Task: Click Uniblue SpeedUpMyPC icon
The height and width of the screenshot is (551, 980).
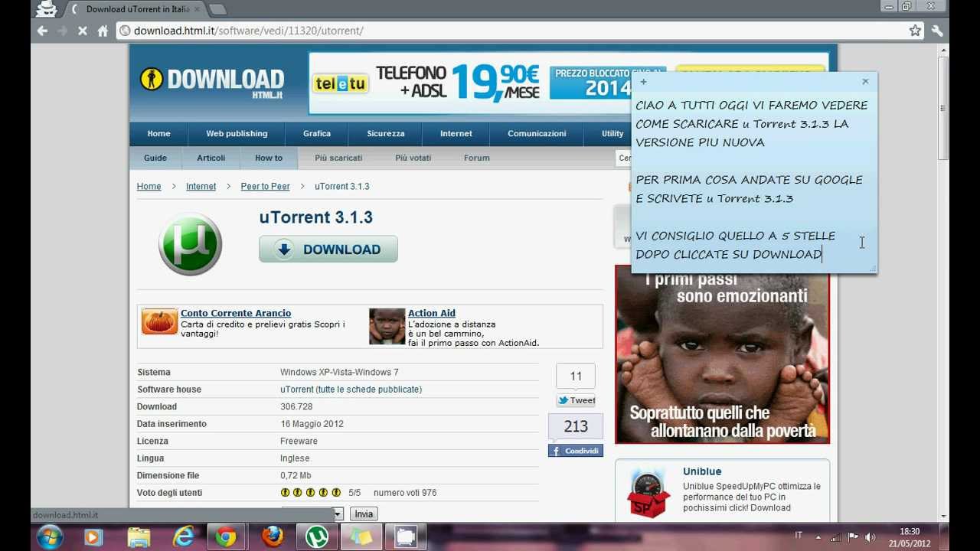Action: click(648, 494)
